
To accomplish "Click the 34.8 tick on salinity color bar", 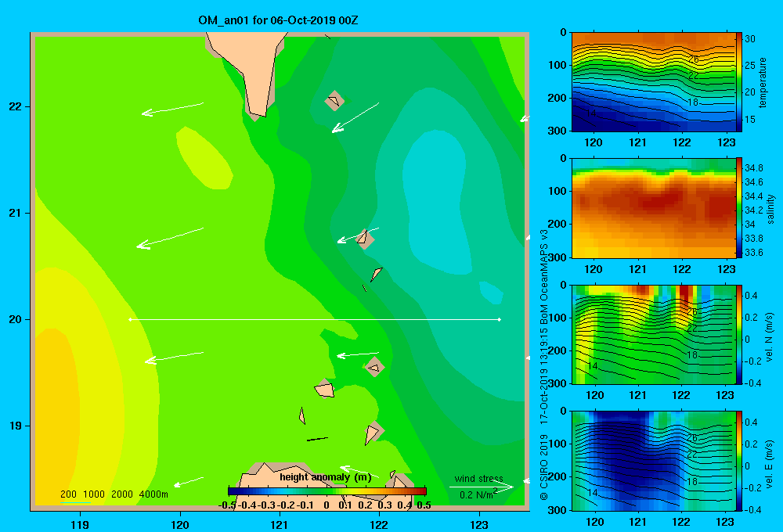I will pyautogui.click(x=753, y=167).
